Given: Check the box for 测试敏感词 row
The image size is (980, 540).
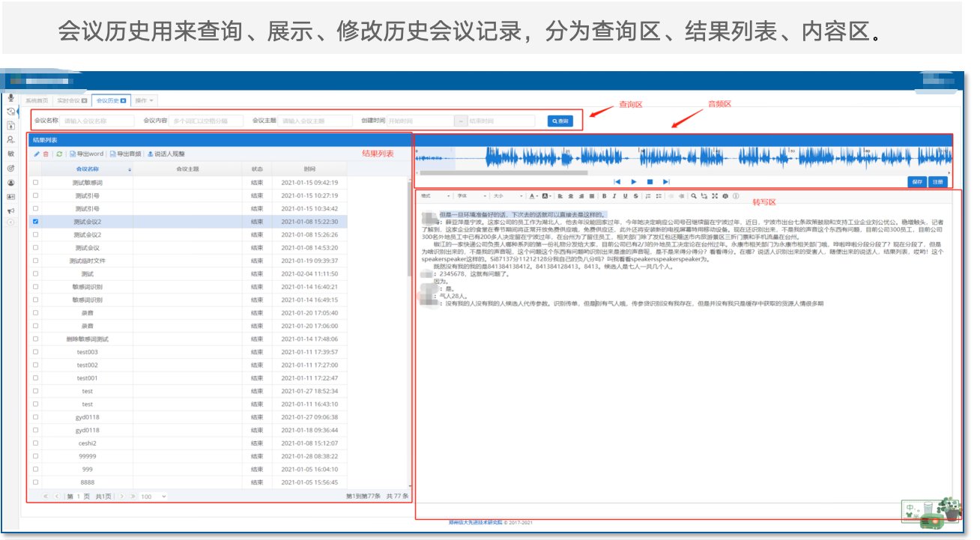Looking at the screenshot, I should coord(35,183).
